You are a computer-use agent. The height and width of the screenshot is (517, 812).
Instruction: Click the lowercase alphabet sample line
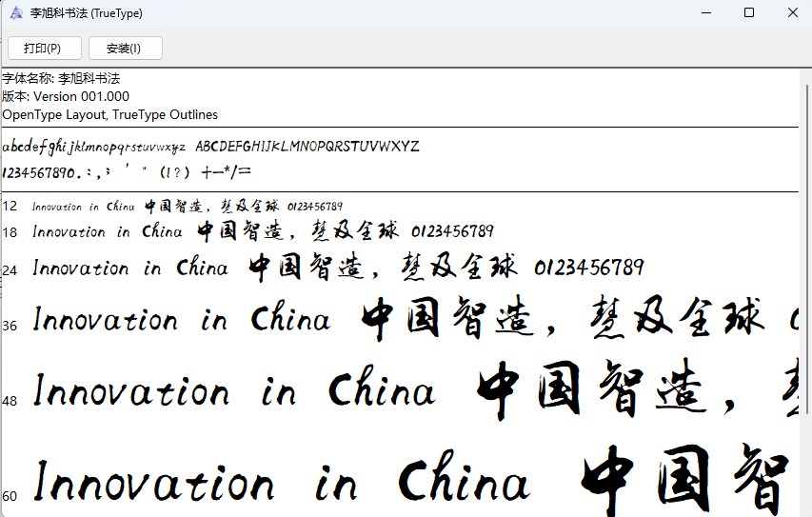click(93, 147)
